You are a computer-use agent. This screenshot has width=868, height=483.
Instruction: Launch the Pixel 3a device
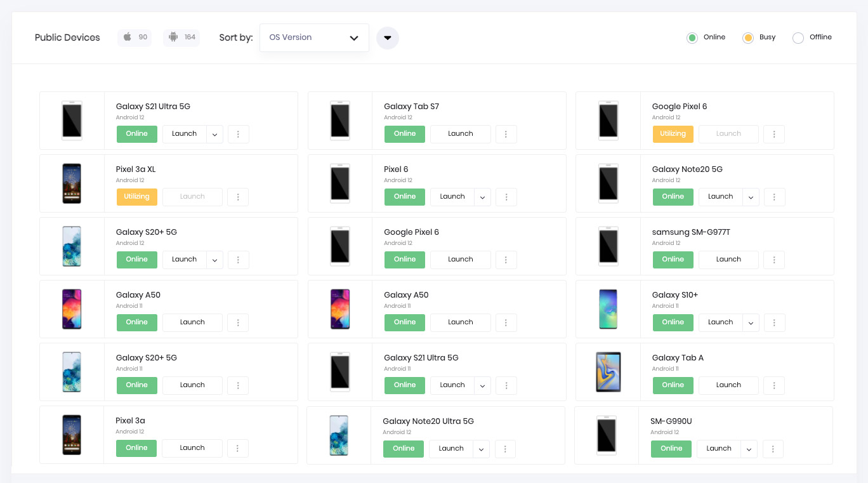coord(192,448)
